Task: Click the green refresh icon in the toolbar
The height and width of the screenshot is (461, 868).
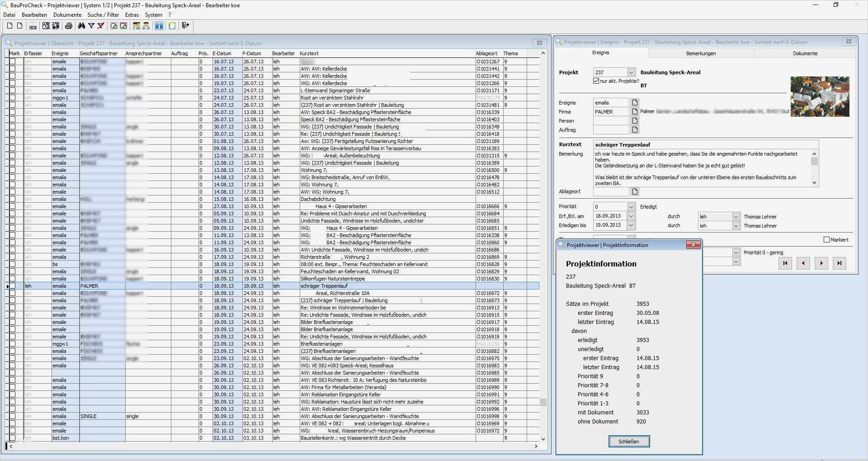Action: (172, 26)
